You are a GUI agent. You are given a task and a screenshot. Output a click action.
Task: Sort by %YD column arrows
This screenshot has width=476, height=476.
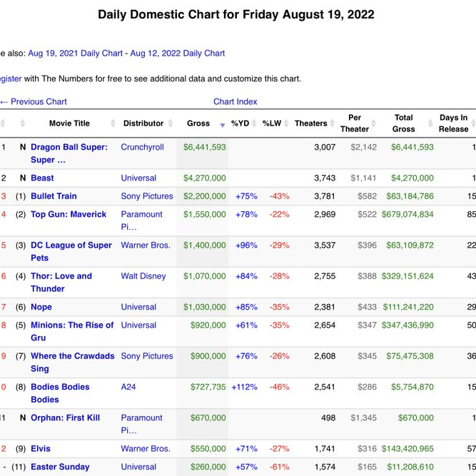(254, 123)
